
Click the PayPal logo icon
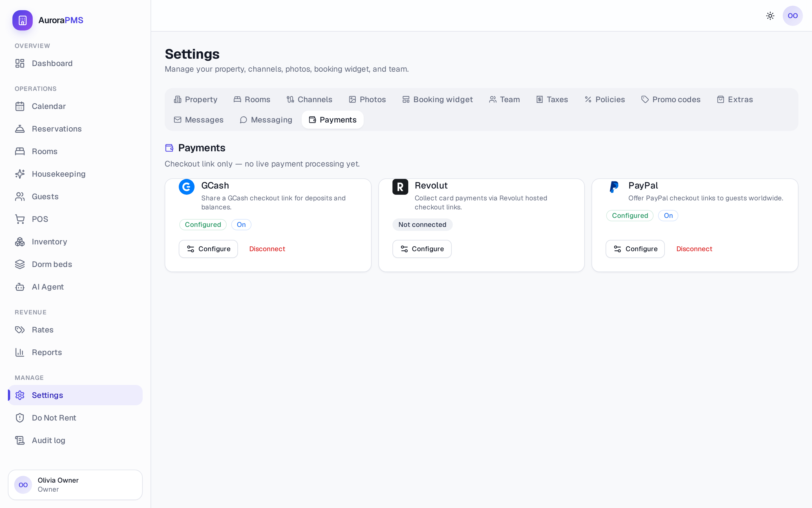click(x=614, y=187)
